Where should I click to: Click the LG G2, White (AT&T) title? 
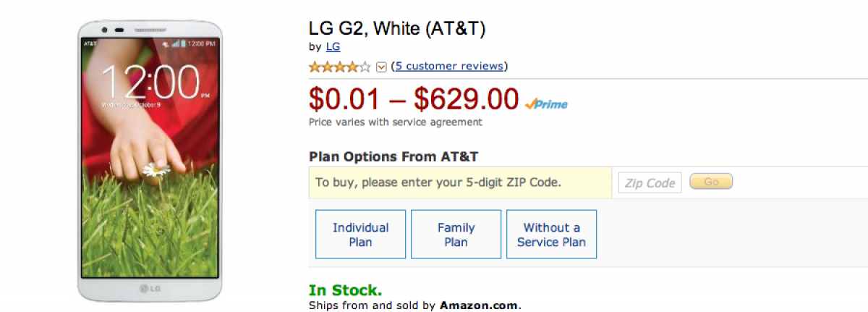point(396,28)
